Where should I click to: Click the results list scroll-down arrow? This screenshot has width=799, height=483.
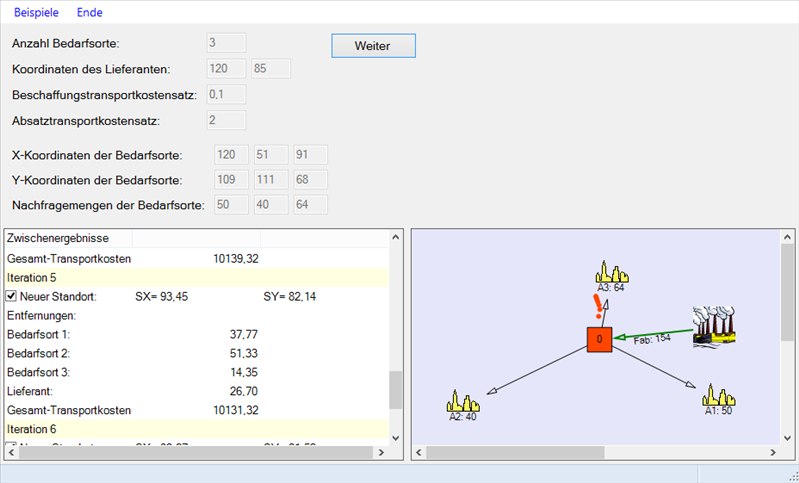[x=396, y=437]
